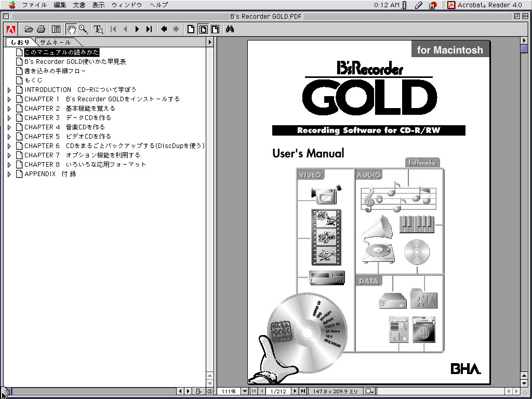The width and height of the screenshot is (532, 399).
Task: Expand CHAPTER 2 基本機能を覚える triangle
Action: (x=9, y=109)
